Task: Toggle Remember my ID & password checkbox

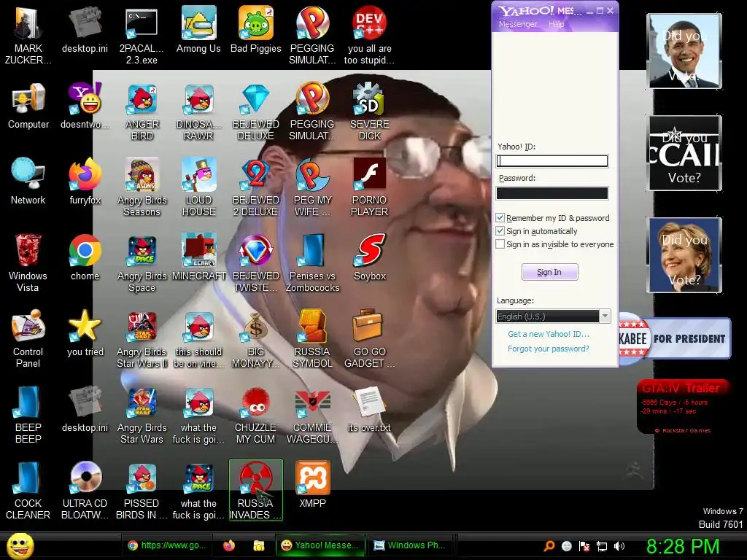Action: pos(500,218)
